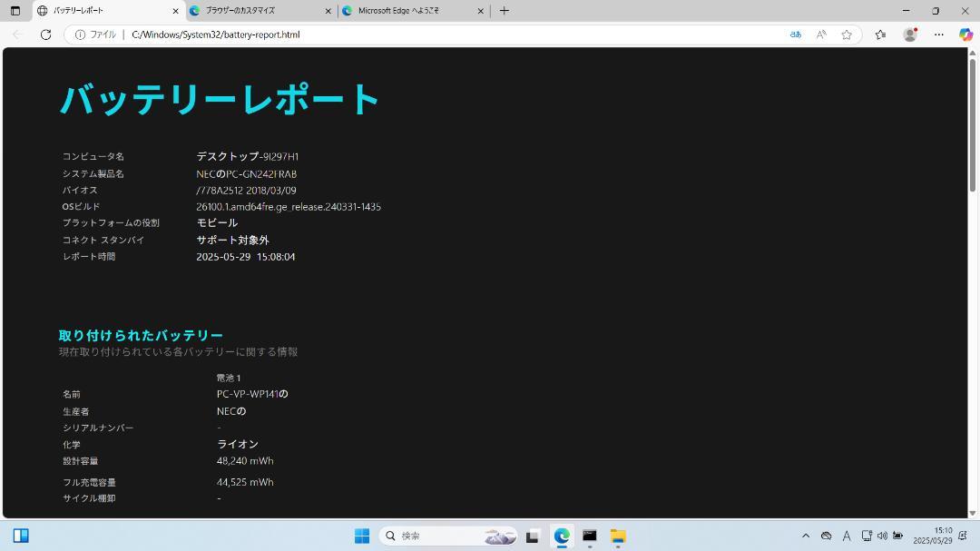980x551 pixels.
Task: Close the ブラウザーのカスタマイズ tab
Action: 328,11
